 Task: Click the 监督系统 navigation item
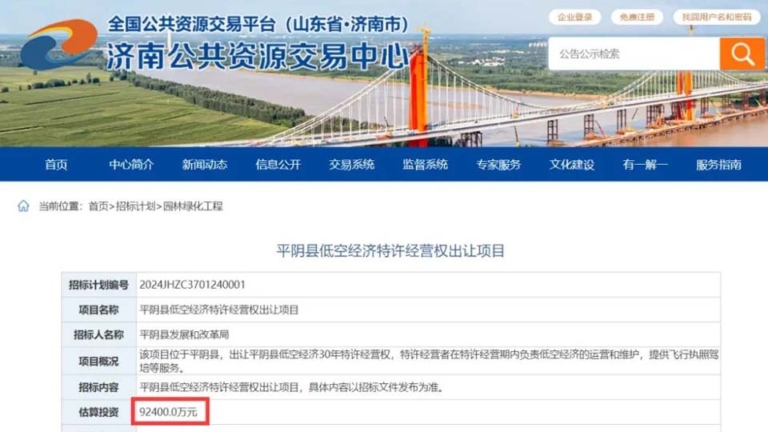(x=425, y=165)
